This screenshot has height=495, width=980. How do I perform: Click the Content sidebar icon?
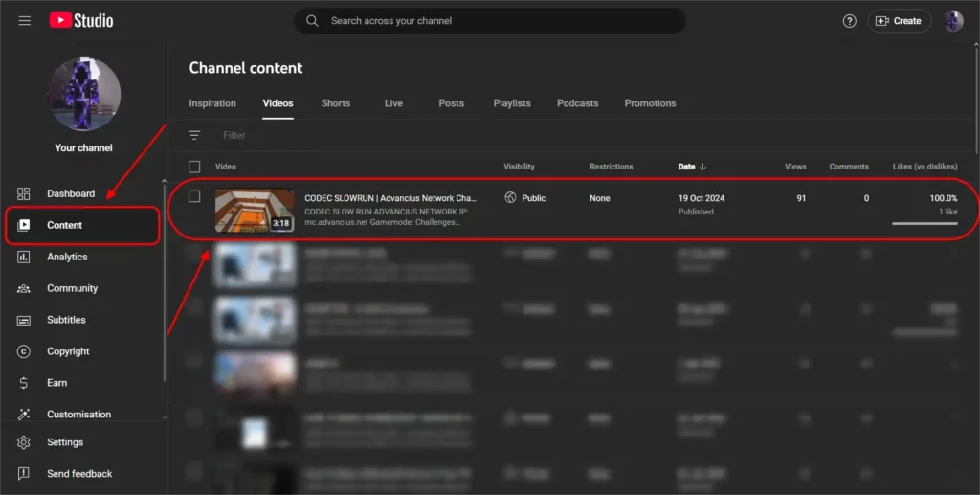[23, 225]
